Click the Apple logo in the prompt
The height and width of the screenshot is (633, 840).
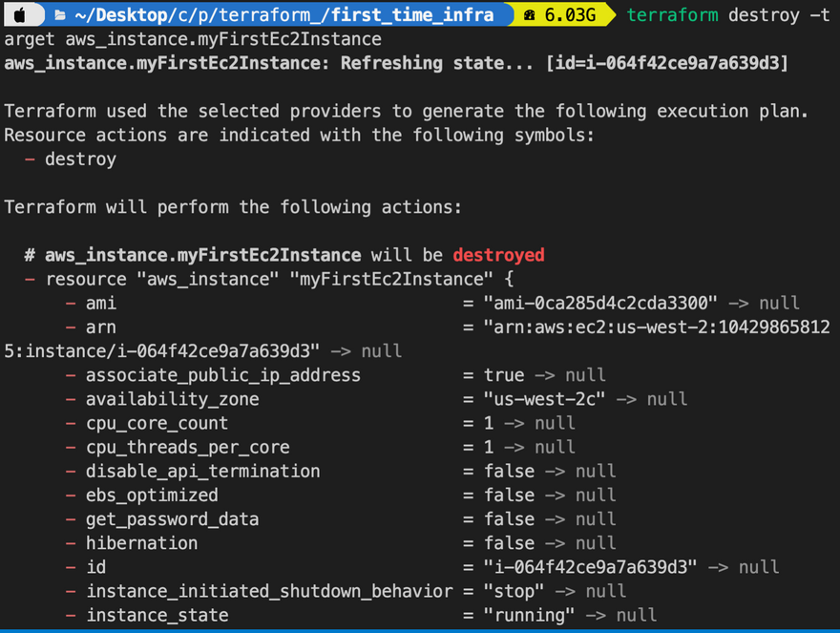(21, 15)
